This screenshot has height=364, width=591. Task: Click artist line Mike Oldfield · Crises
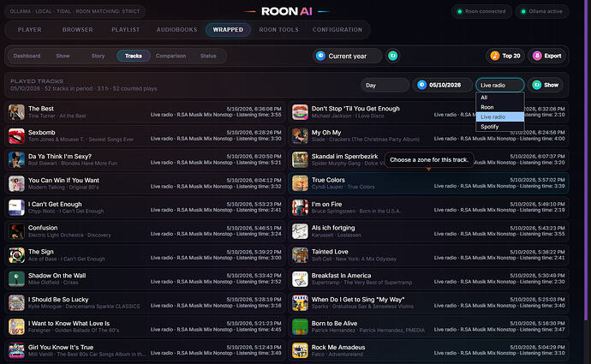[x=53, y=283]
